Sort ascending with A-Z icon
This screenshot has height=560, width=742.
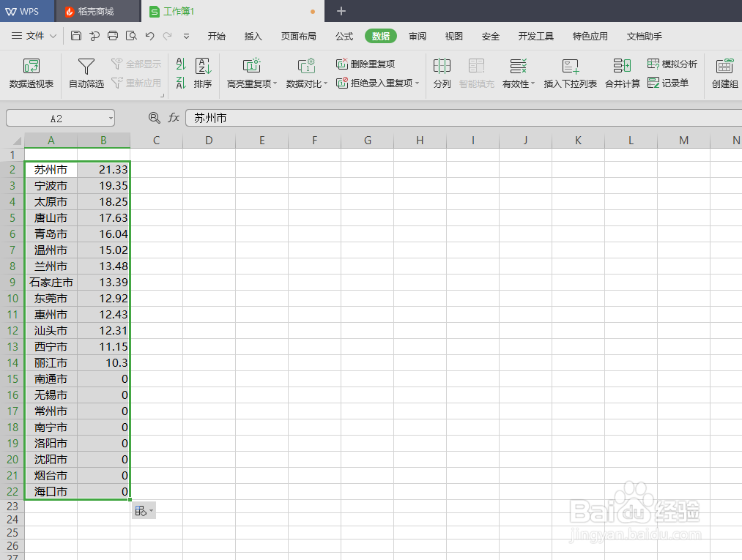tap(181, 64)
